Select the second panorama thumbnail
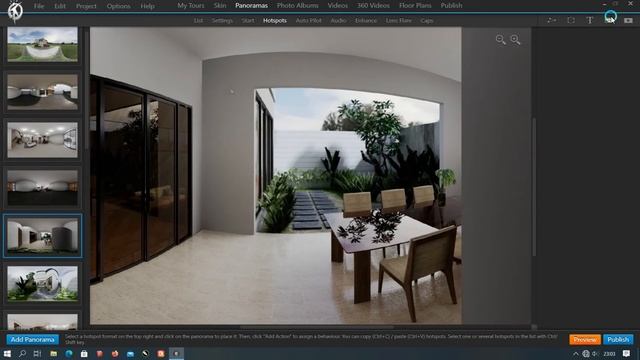The height and width of the screenshot is (360, 640). click(42, 92)
